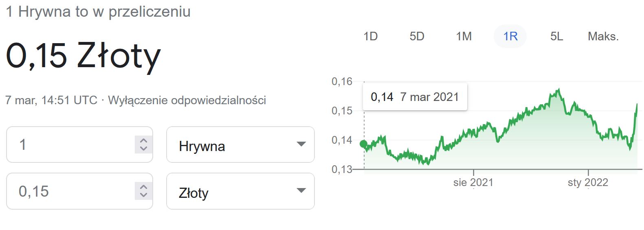This screenshot has width=644, height=230.
Task: Click the Hrywna amount input field
Action: click(x=71, y=145)
